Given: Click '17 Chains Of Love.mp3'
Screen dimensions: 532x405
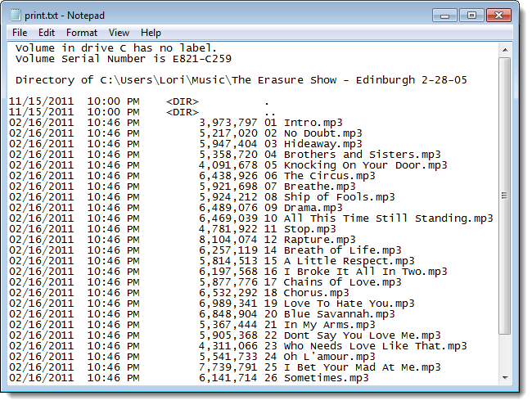Looking at the screenshot, I should [333, 282].
